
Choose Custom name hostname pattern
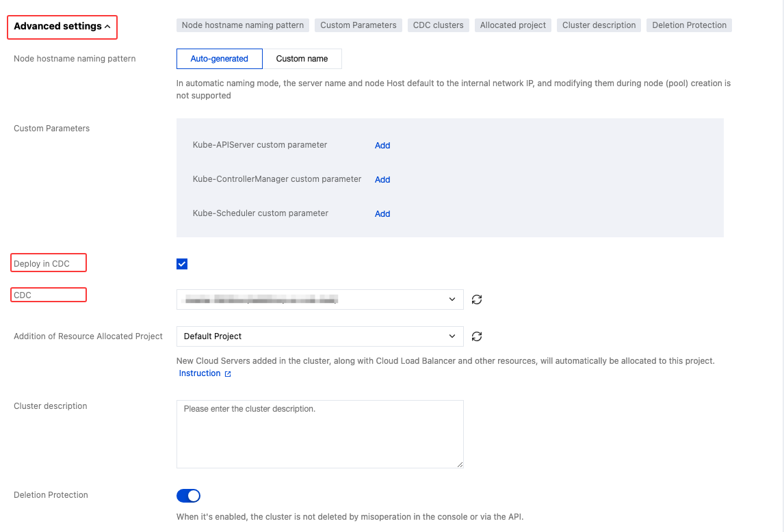coord(302,59)
